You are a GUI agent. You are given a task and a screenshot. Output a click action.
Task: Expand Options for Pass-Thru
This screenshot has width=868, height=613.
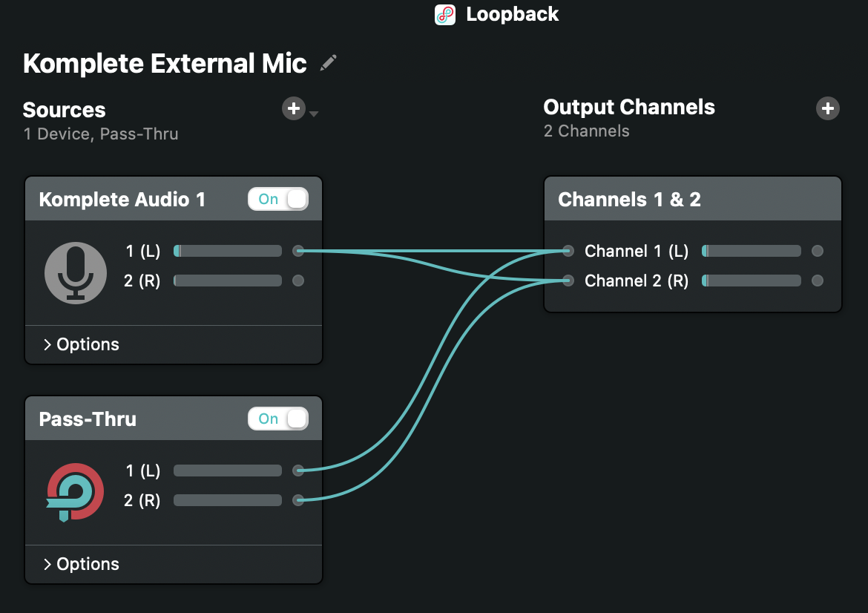tap(82, 564)
